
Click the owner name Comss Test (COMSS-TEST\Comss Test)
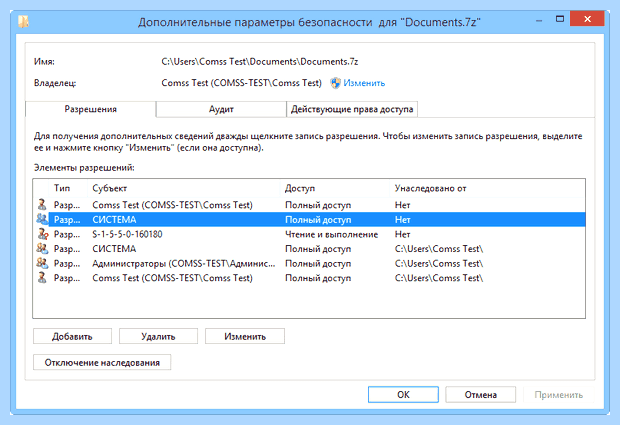(x=242, y=83)
